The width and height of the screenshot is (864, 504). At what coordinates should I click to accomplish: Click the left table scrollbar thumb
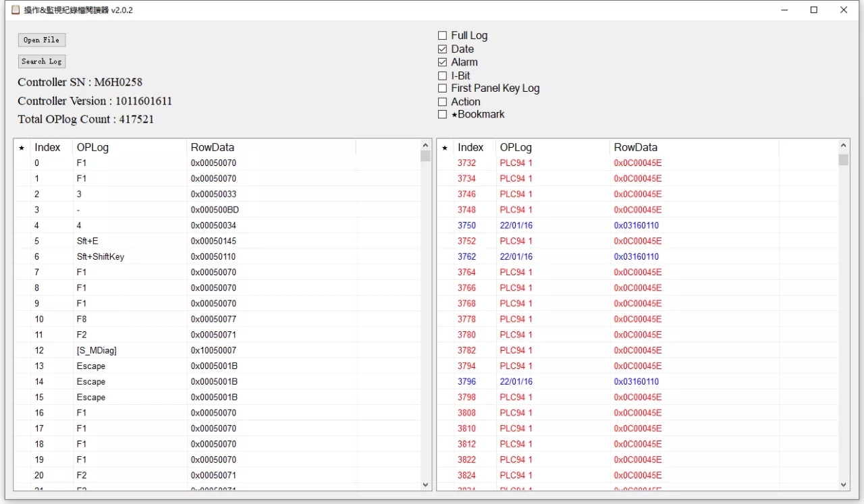[425, 156]
